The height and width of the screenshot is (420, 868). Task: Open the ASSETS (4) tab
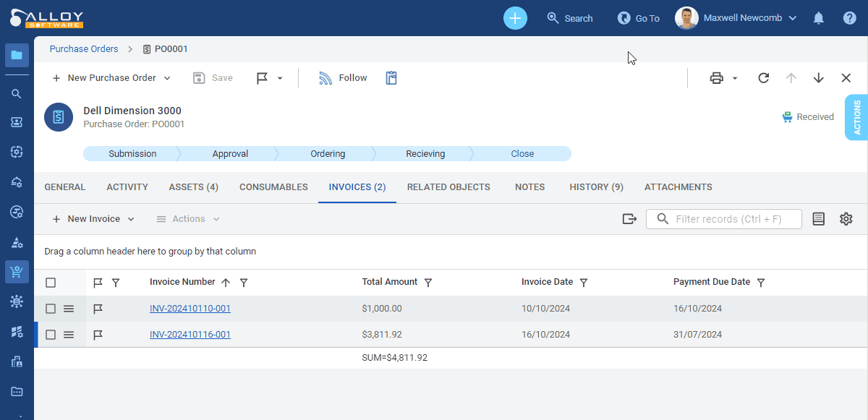[194, 187]
